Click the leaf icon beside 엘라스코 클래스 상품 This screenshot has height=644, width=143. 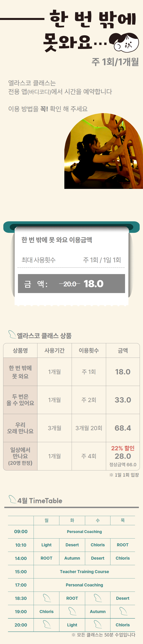pyautogui.click(x=12, y=334)
